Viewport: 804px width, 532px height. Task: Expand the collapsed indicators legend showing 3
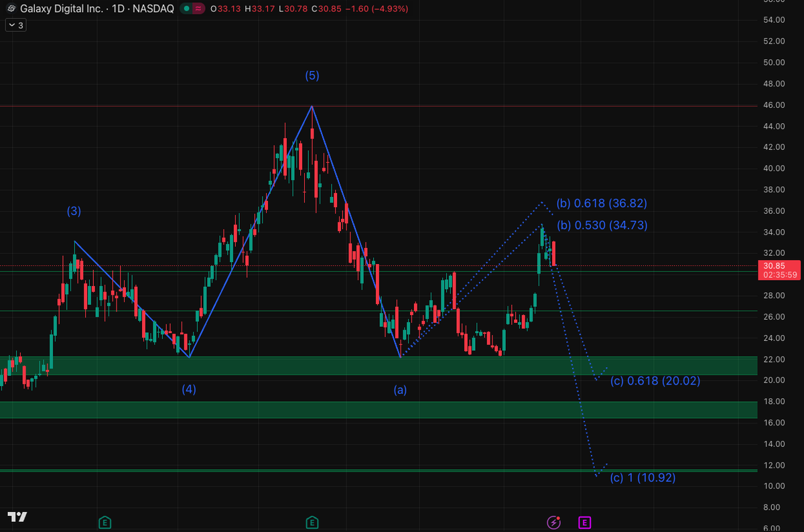(x=15, y=25)
